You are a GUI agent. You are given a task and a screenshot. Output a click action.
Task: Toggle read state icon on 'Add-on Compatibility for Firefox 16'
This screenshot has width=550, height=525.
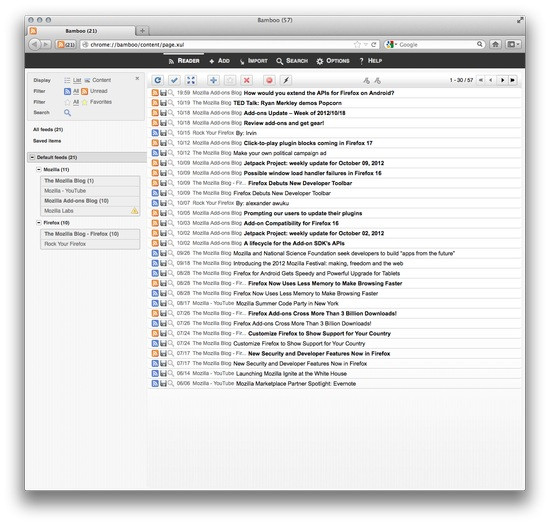155,223
